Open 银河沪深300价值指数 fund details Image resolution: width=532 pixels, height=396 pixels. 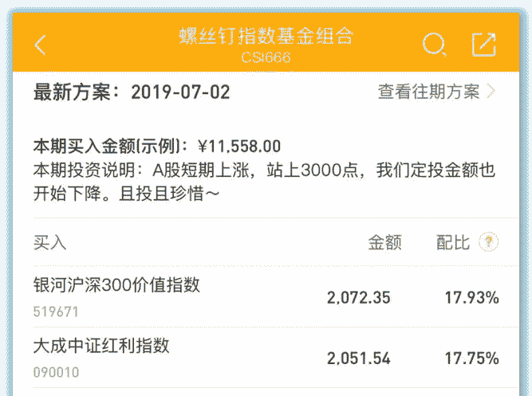[x=116, y=286]
